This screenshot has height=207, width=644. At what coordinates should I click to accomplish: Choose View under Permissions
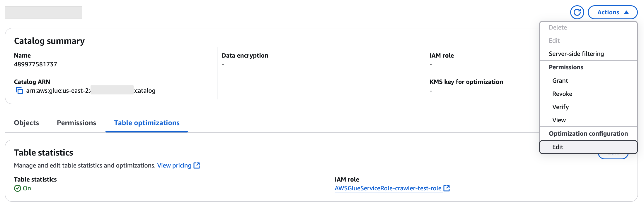point(559,120)
